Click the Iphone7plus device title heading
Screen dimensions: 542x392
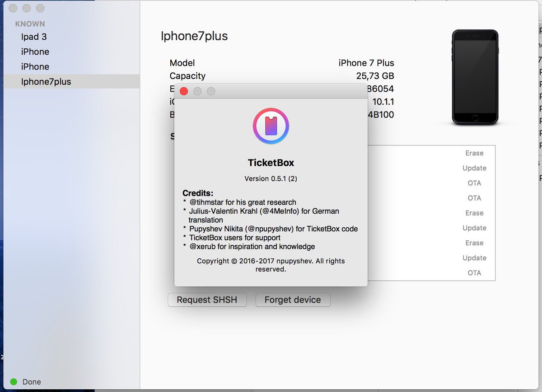point(194,36)
